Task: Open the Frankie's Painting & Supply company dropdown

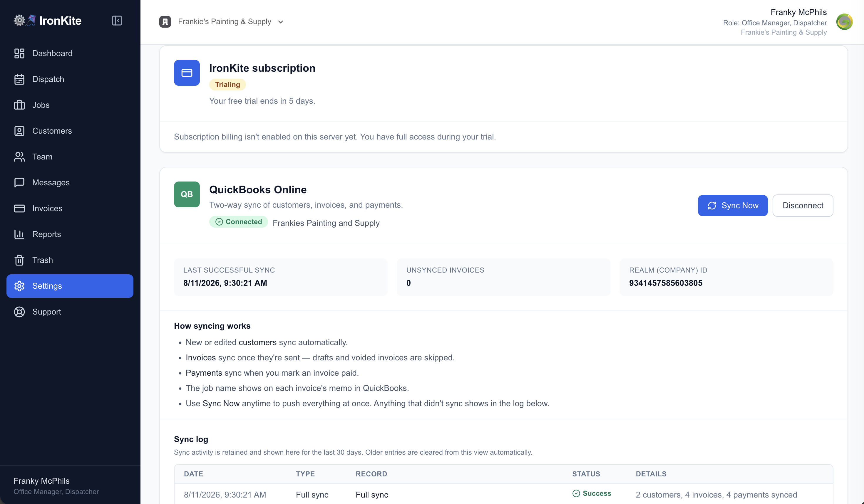Action: pos(222,21)
